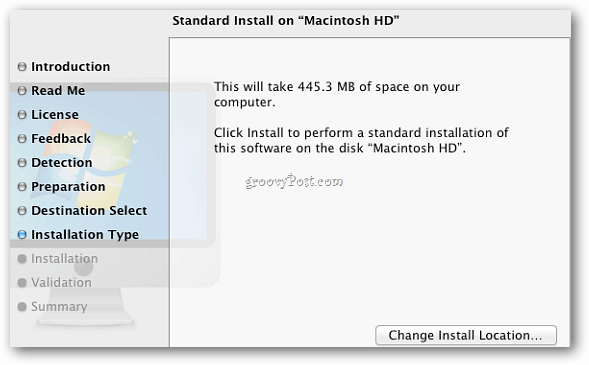Open Change Install Location button
This screenshot has width=589, height=365.
click(x=466, y=335)
